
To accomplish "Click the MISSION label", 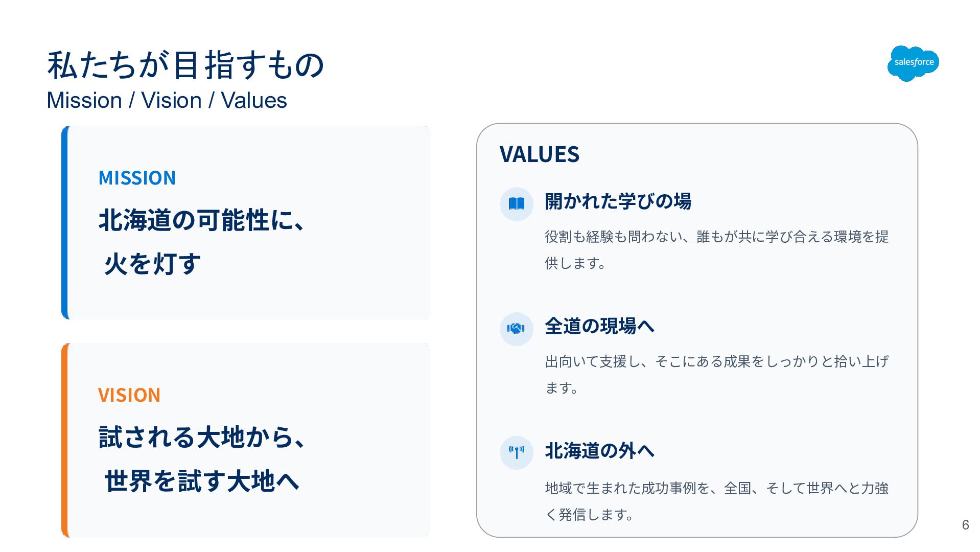I will click(x=137, y=178).
